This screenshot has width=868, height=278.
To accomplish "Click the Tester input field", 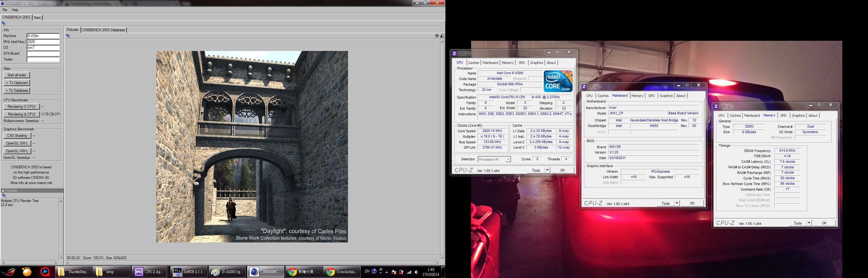I will tap(43, 60).
